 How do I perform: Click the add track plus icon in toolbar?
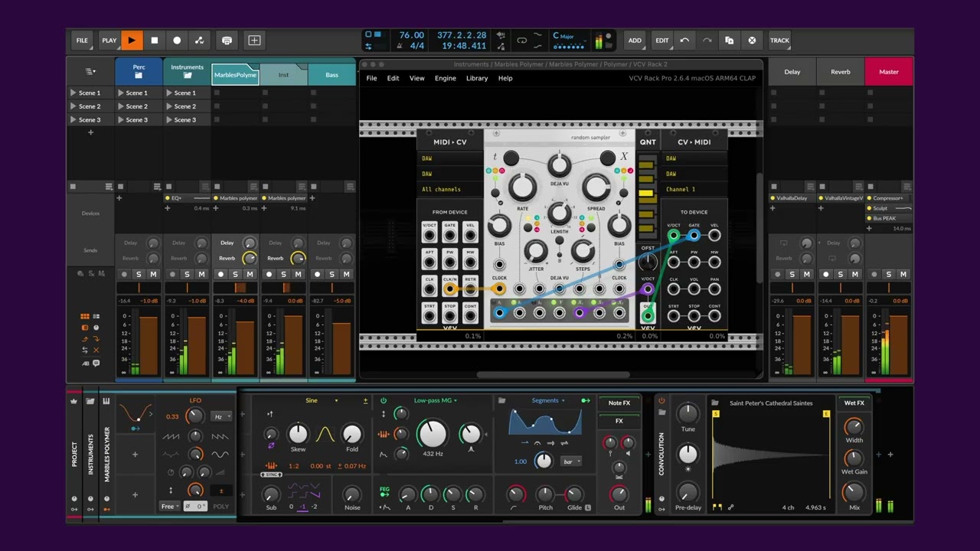[254, 41]
